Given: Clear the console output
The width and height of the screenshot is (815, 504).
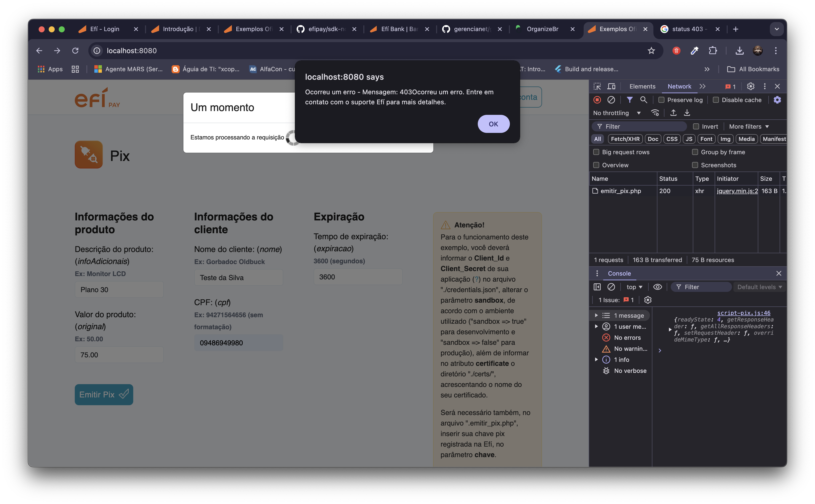Looking at the screenshot, I should coord(611,287).
